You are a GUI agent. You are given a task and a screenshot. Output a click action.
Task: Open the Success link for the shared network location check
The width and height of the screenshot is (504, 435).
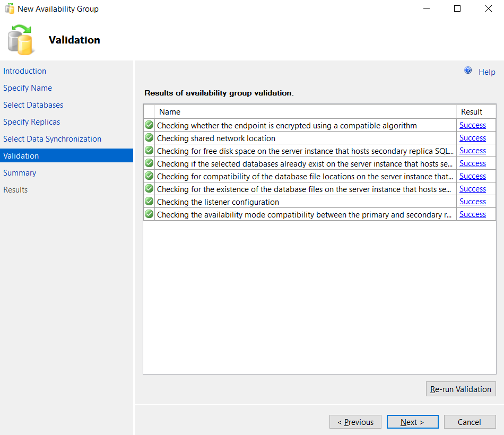tap(472, 137)
